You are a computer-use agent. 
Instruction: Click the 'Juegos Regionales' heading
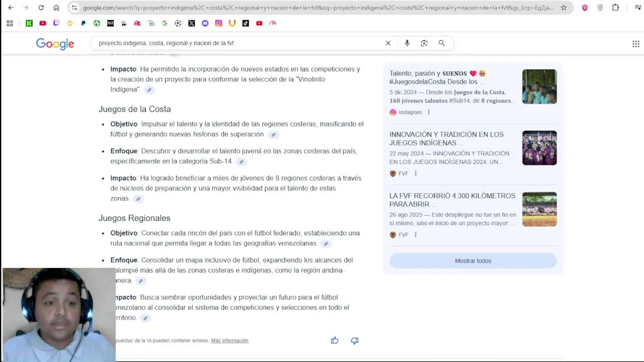[134, 218]
